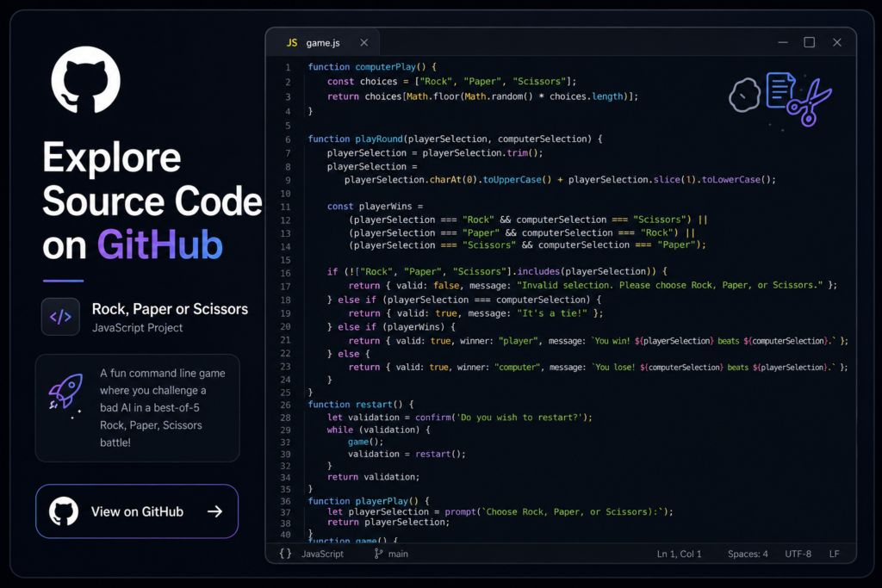The image size is (882, 588).
Task: Close the code editor window
Action: [x=837, y=42]
